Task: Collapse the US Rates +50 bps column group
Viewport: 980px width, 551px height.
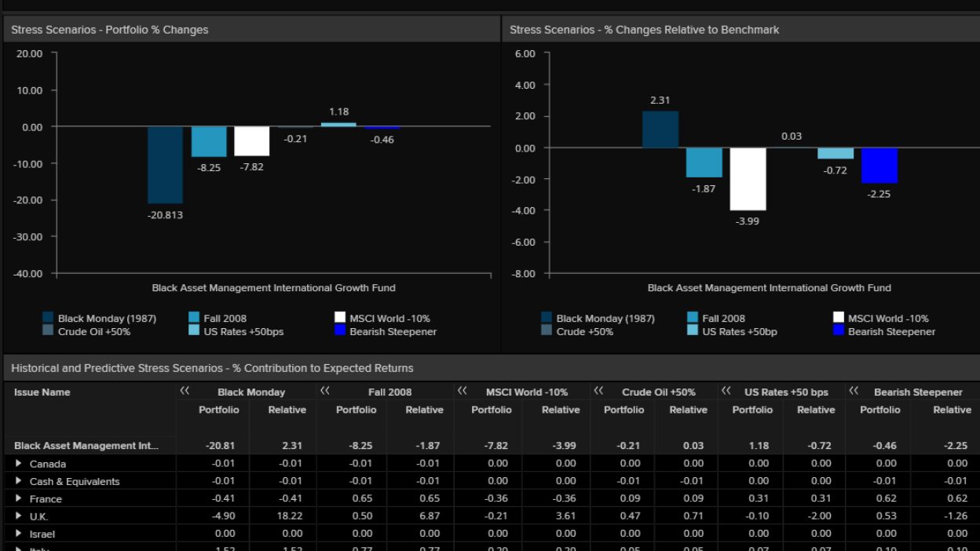Action: pyautogui.click(x=725, y=391)
